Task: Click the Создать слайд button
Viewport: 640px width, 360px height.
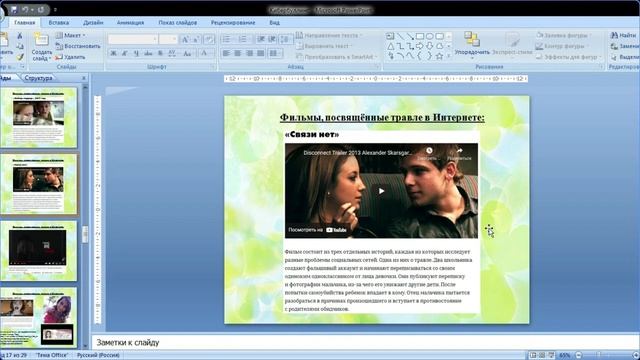Action: 41,47
